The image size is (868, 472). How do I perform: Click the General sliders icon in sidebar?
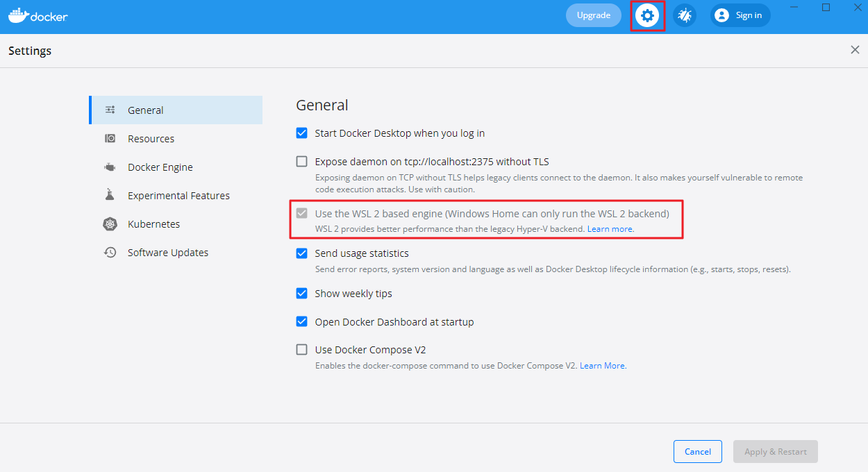pyautogui.click(x=110, y=110)
